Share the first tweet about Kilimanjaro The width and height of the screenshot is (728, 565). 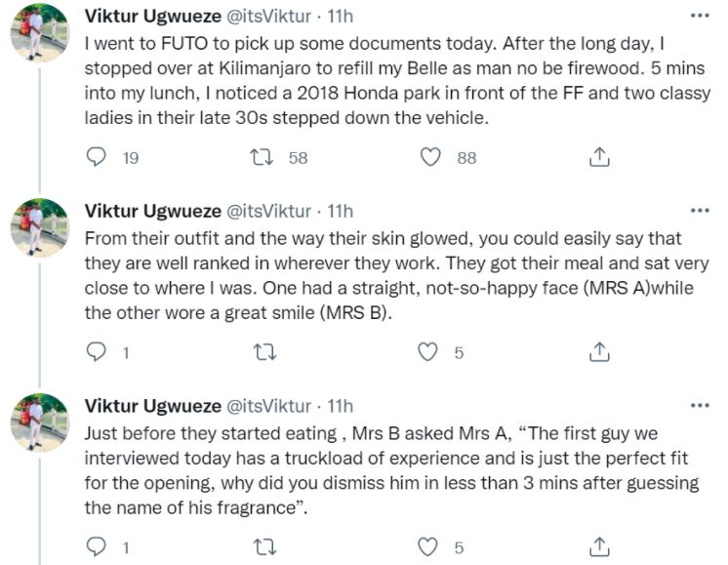tap(601, 156)
